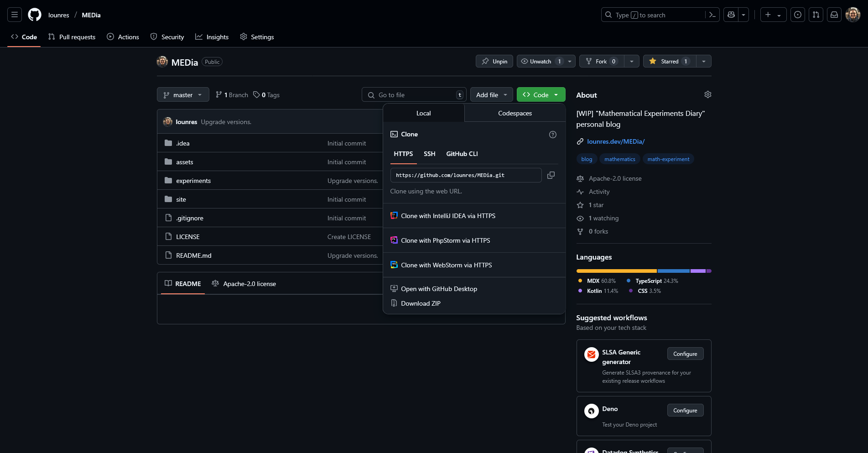Click the GitHub logo home icon
Image resolution: width=868 pixels, height=453 pixels.
coord(35,15)
